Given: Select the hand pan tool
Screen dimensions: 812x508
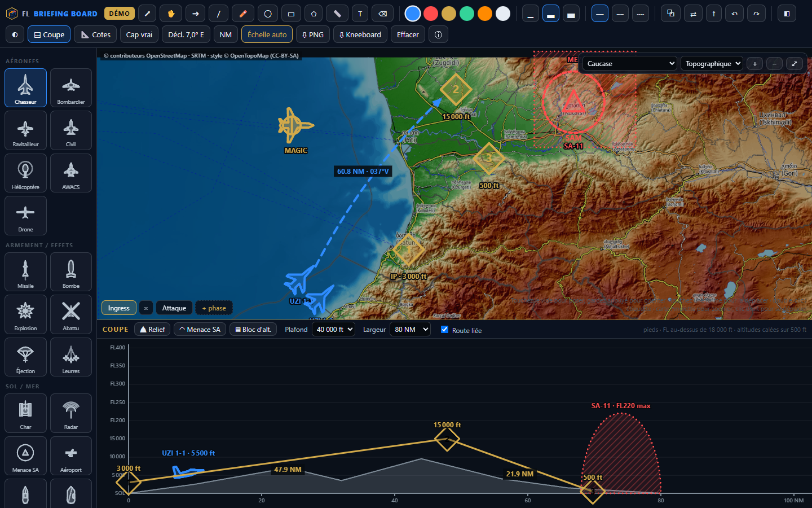Looking at the screenshot, I should [x=171, y=14].
